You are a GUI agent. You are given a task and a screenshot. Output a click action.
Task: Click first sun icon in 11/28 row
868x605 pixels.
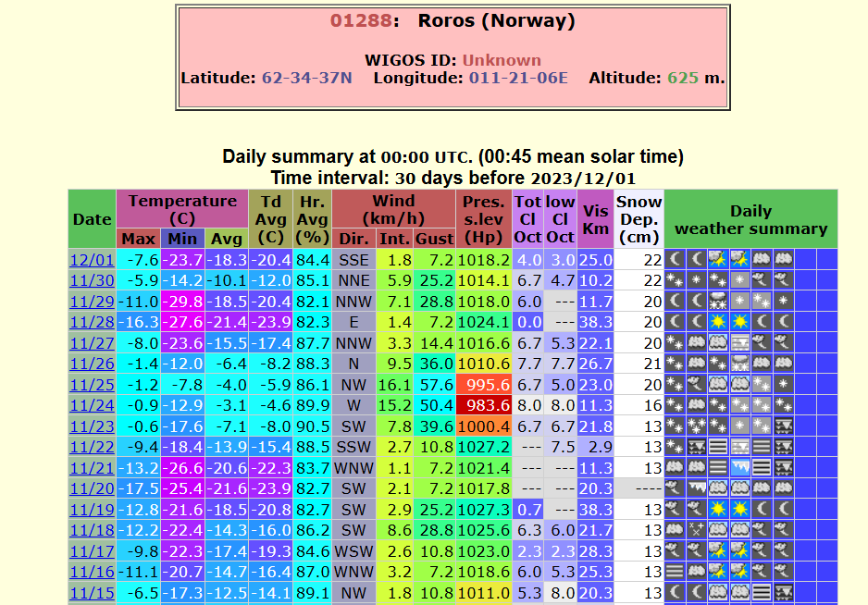[x=717, y=322]
